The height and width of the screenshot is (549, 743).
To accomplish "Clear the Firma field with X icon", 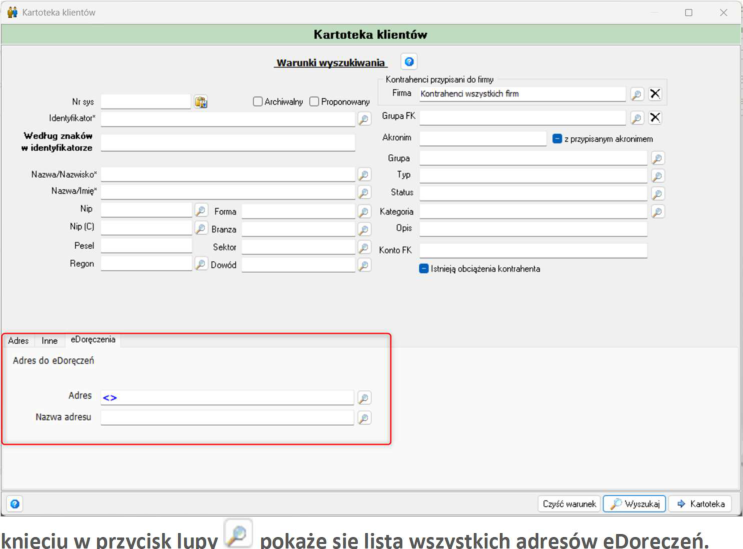I will pos(655,94).
